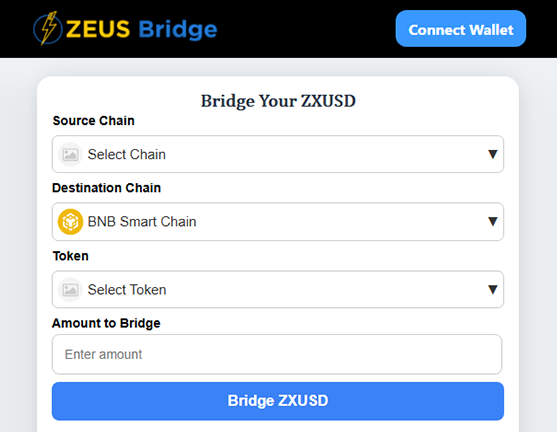Click the Source Chain dropdown arrow
This screenshot has width=557, height=432.
pyautogui.click(x=492, y=154)
